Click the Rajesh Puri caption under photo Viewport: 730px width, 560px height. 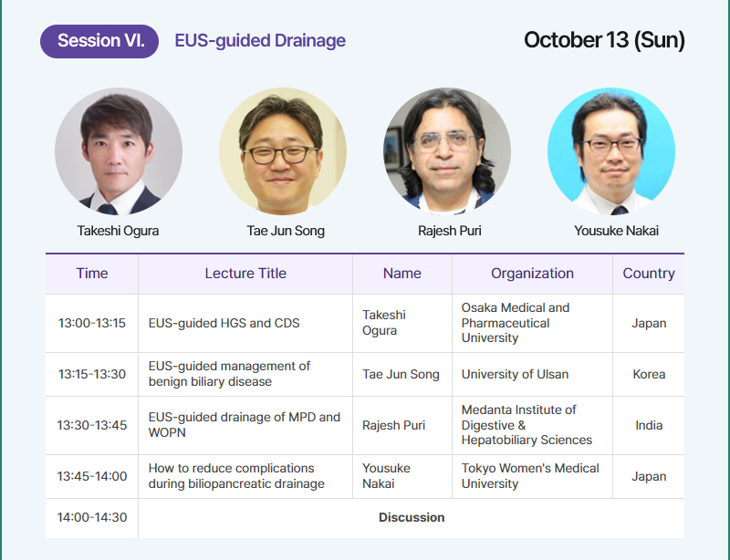tap(450, 231)
